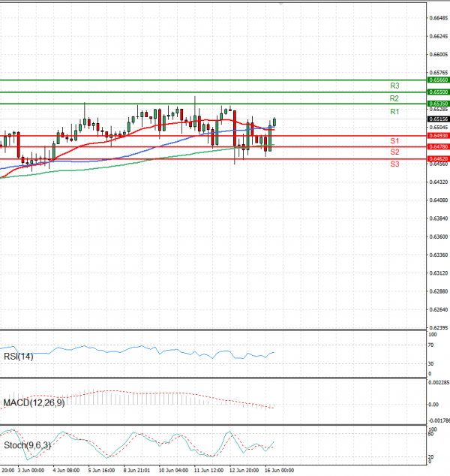Click the 10 Jun 04:00 time label
Image resolution: width=450 pixels, height=476 pixels.
coord(173,471)
